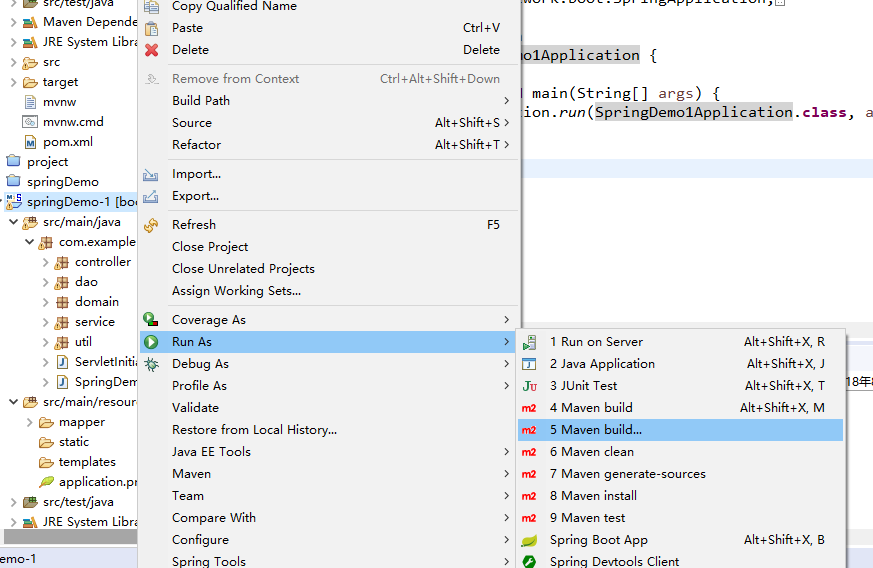
Task: Click the application.properties leaf icon
Action: click(x=47, y=482)
